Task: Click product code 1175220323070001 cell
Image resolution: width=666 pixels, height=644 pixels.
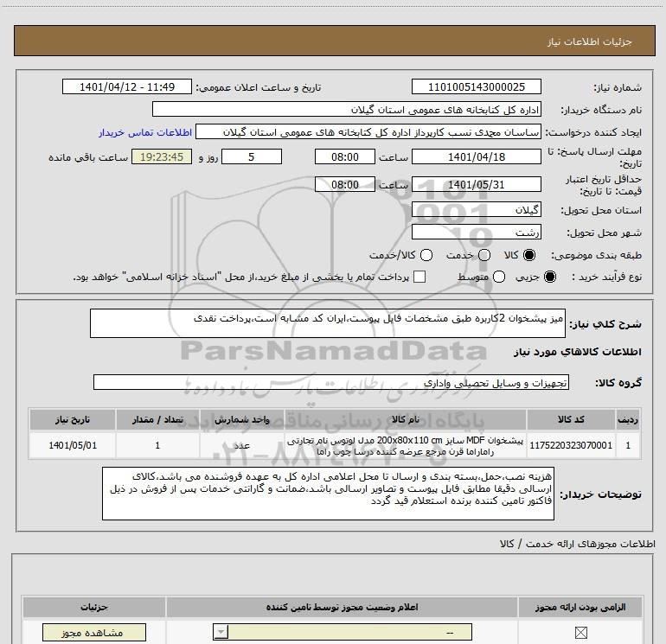Action: [571, 445]
